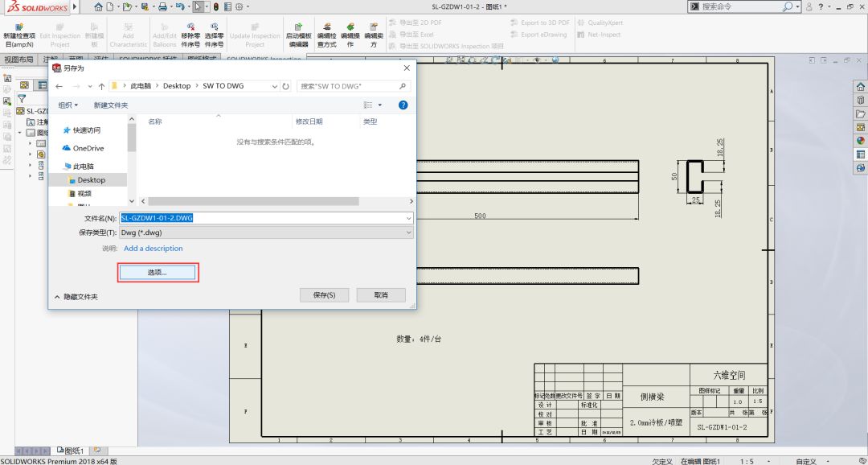Select the 图纸1 sheet tab at bottom

coord(70,451)
